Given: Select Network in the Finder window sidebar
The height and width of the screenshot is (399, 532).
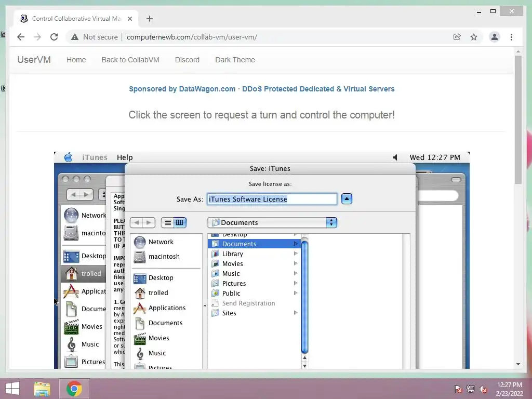Looking at the screenshot, I should [x=84, y=216].
